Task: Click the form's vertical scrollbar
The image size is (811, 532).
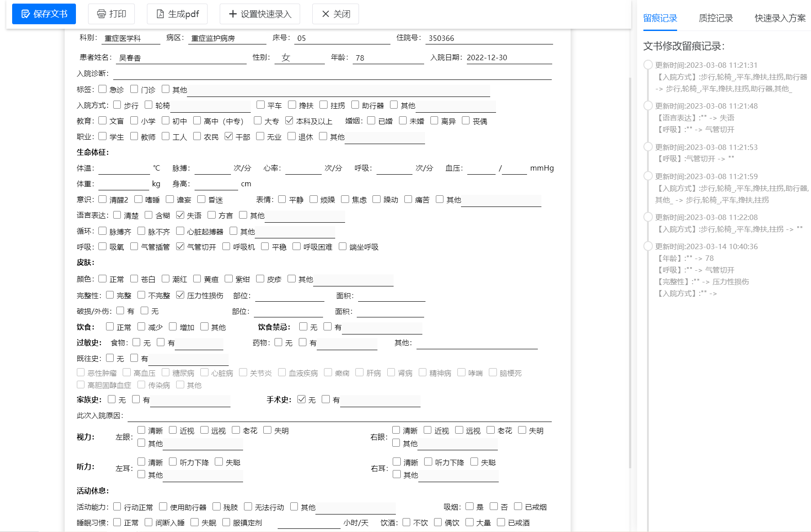Action: [x=630, y=272]
